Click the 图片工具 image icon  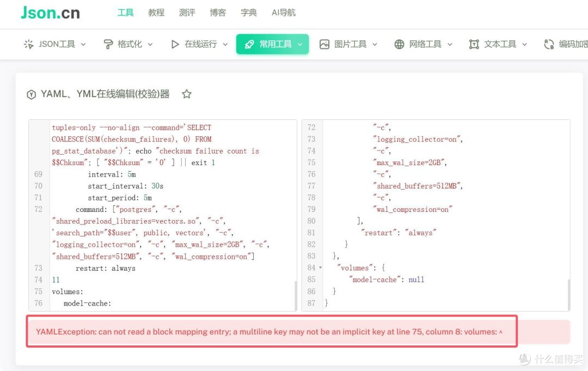(x=324, y=44)
